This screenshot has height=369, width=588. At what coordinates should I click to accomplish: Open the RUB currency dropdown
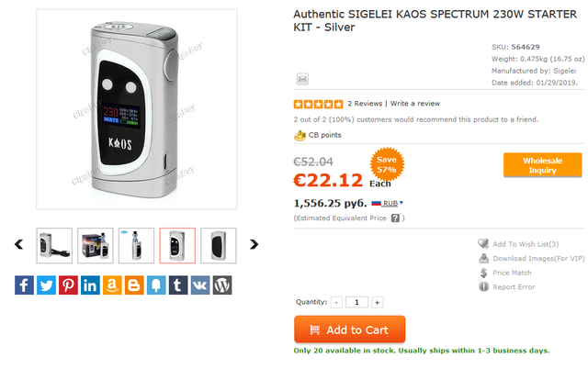click(392, 203)
